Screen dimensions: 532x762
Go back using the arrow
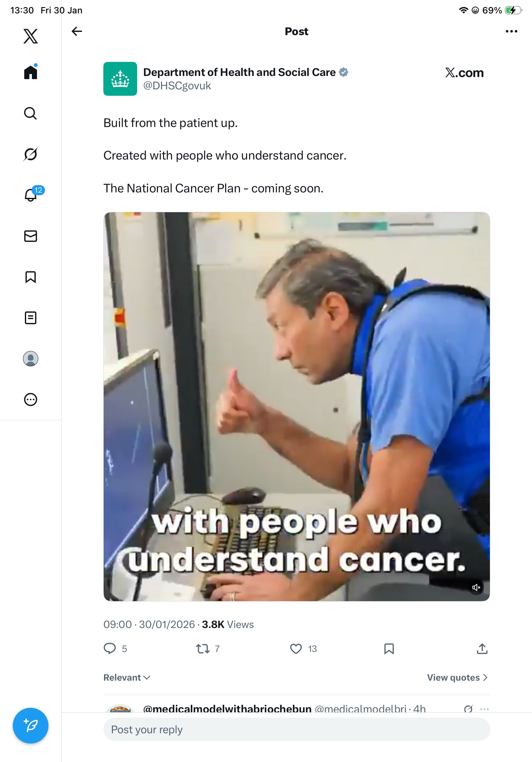click(x=77, y=31)
